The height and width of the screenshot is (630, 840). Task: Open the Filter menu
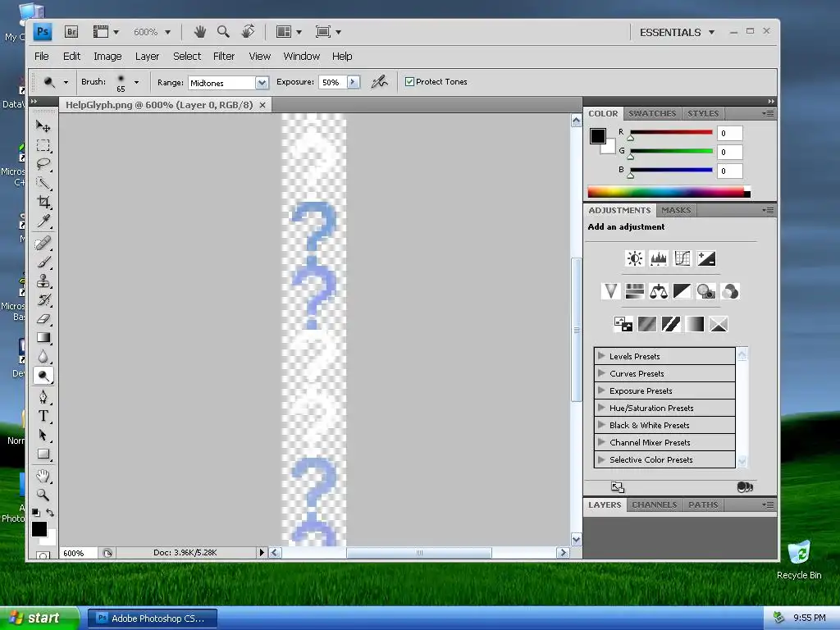click(224, 57)
